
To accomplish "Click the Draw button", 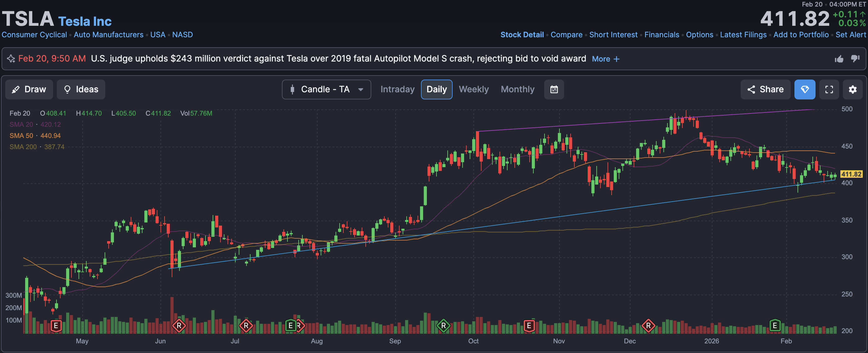I will click(29, 89).
